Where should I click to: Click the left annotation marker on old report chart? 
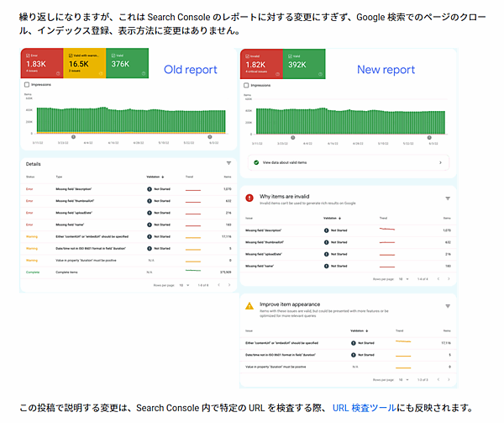pos(73,137)
